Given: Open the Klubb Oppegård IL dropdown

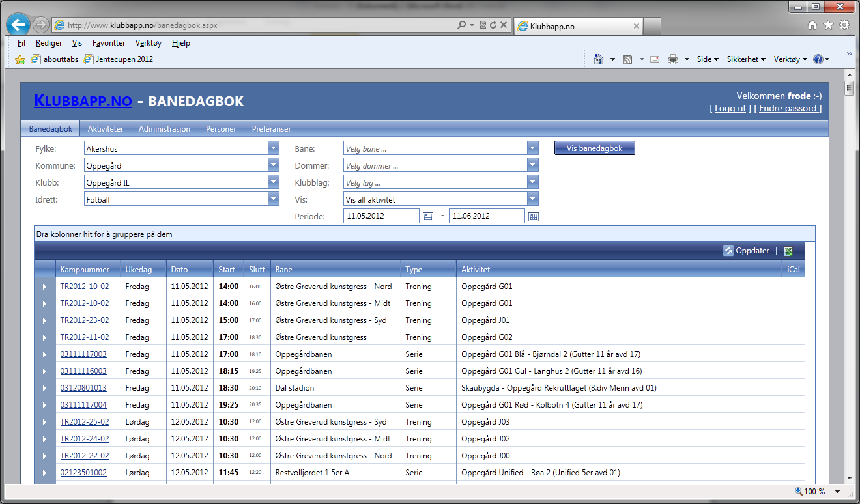Looking at the screenshot, I should point(273,182).
